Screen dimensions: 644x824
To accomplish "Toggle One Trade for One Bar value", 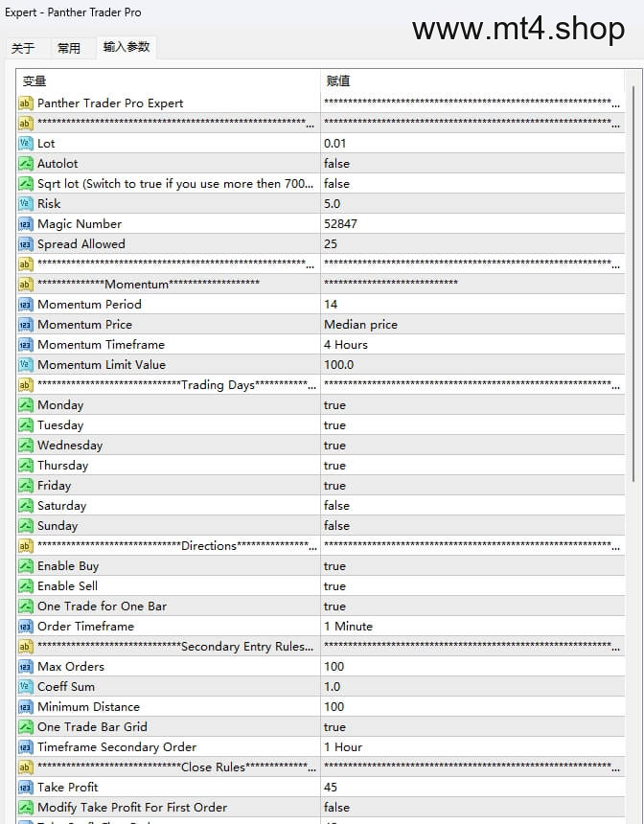I will click(x=334, y=607).
